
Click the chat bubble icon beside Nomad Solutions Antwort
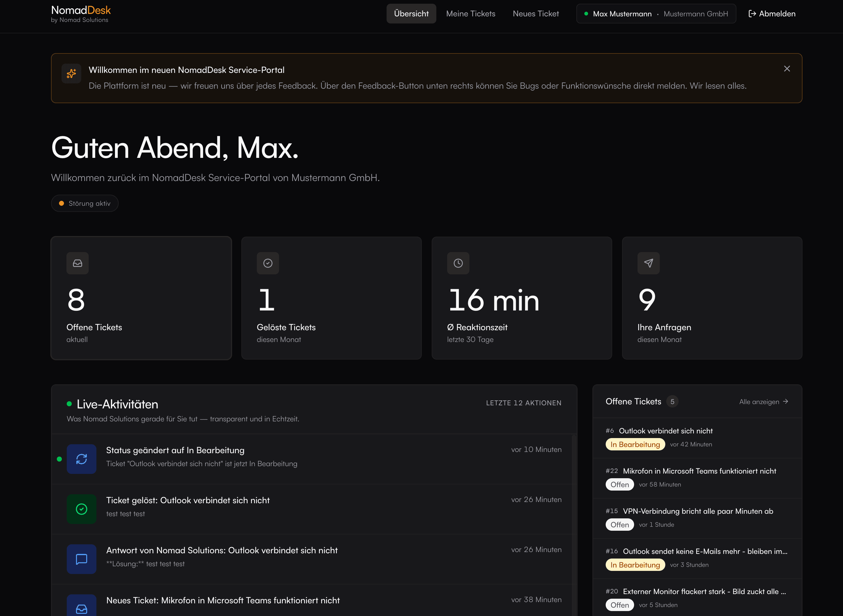[81, 559]
